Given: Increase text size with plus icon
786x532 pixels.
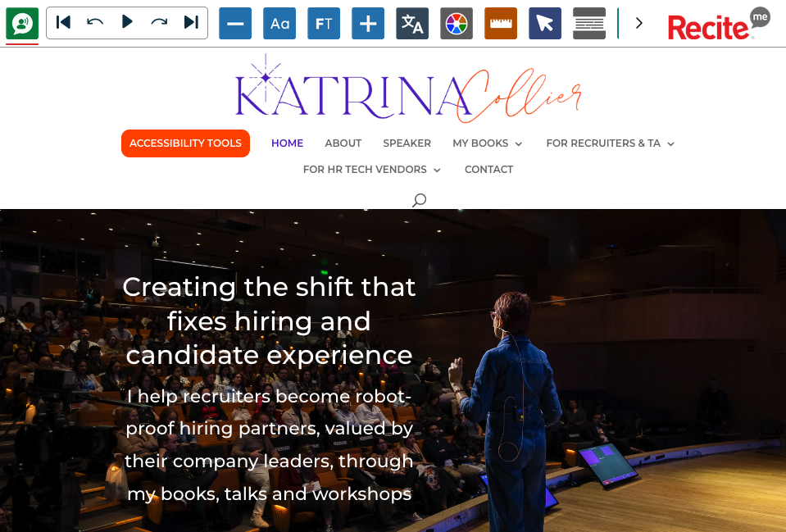Looking at the screenshot, I should click(368, 24).
